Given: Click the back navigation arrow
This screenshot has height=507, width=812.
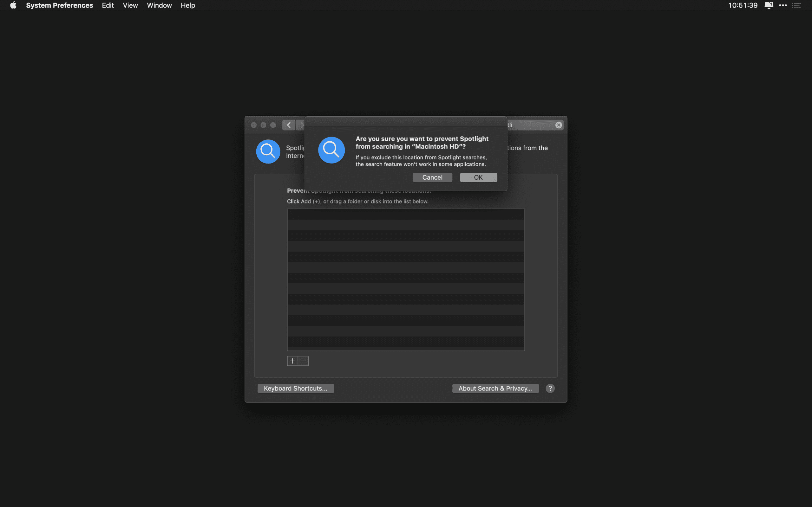Looking at the screenshot, I should point(289,125).
